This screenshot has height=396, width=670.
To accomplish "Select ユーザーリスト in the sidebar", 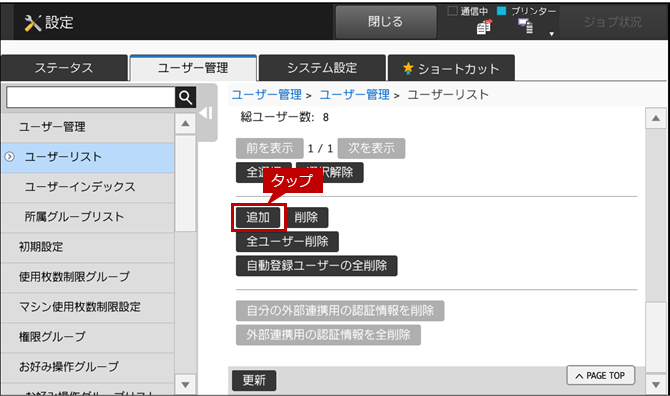I will pos(88,157).
